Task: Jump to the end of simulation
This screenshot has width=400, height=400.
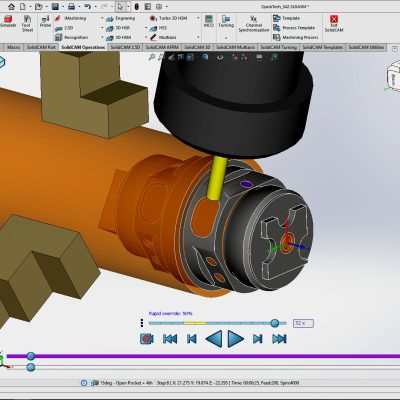Action: click(x=279, y=339)
